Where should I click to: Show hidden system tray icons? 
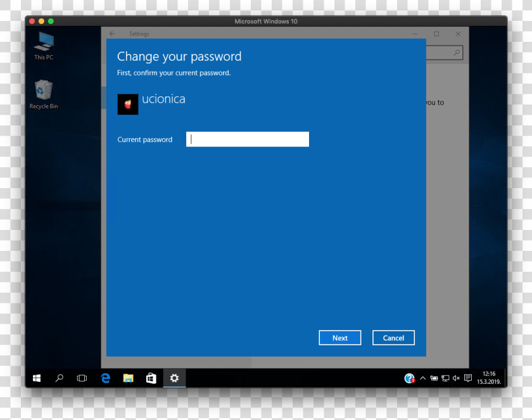tap(423, 378)
